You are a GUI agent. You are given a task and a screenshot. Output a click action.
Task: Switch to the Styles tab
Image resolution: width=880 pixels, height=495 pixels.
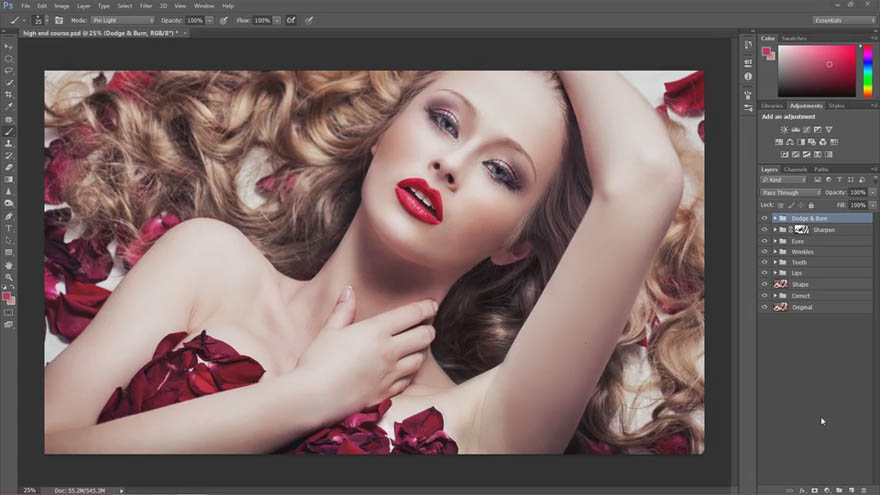(x=836, y=106)
